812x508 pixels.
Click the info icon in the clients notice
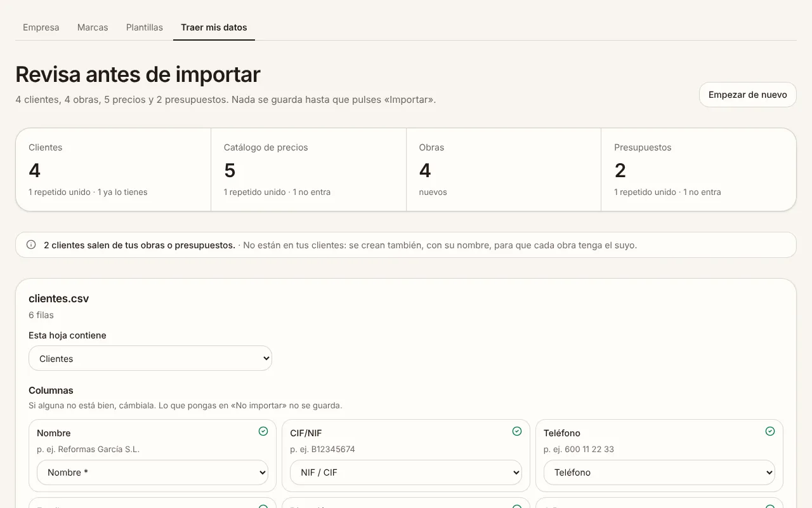tap(31, 244)
